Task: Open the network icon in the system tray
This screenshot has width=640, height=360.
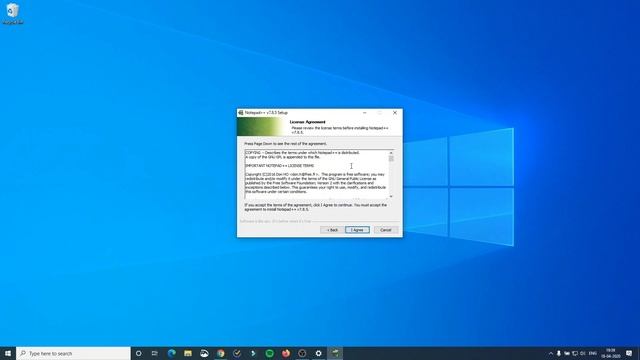Action: tap(575, 353)
